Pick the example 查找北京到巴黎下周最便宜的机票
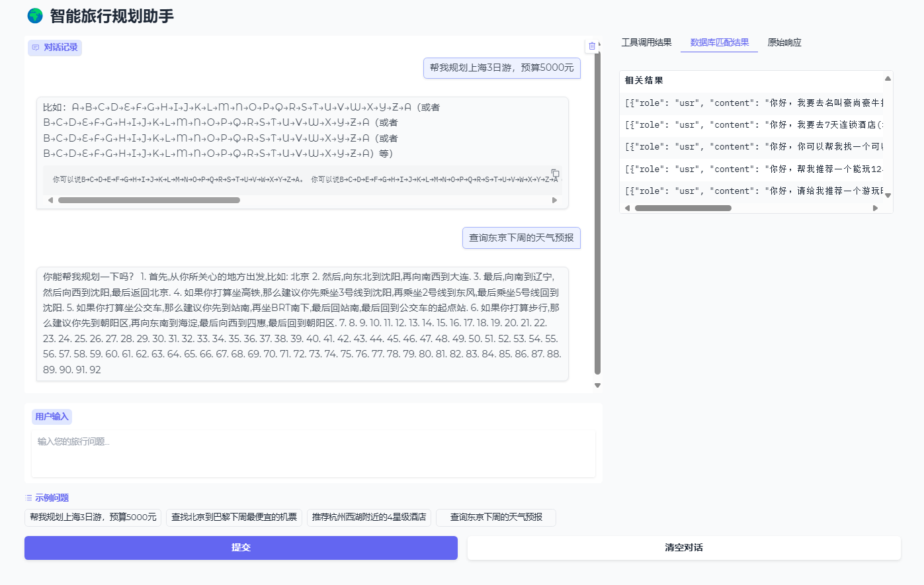The height and width of the screenshot is (585, 924). [x=234, y=517]
